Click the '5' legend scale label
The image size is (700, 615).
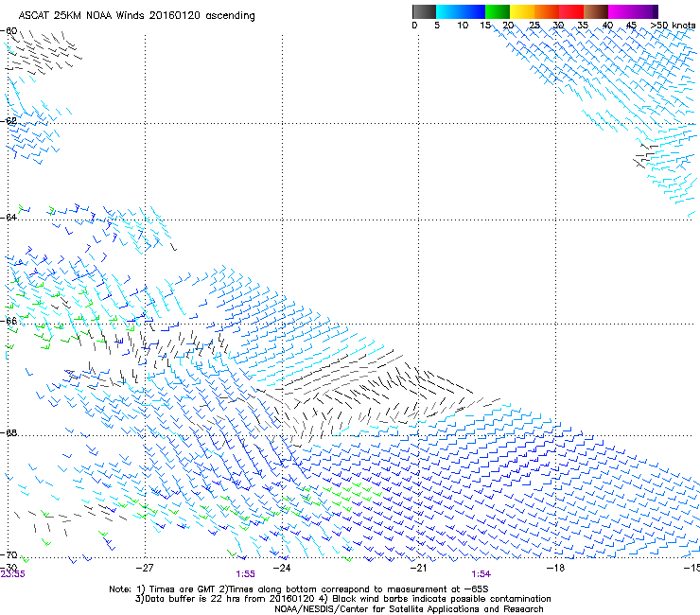point(437,26)
